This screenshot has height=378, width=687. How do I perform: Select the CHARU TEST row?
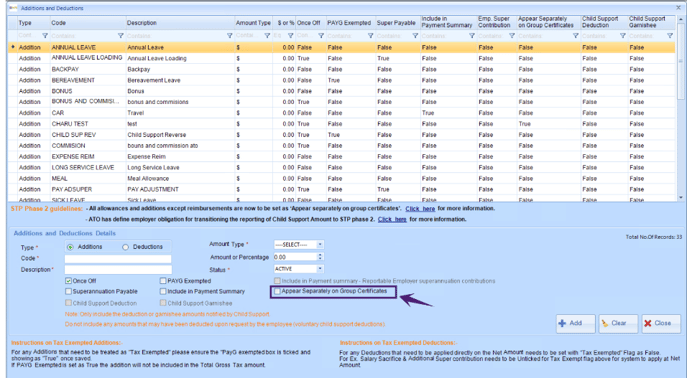click(342, 124)
